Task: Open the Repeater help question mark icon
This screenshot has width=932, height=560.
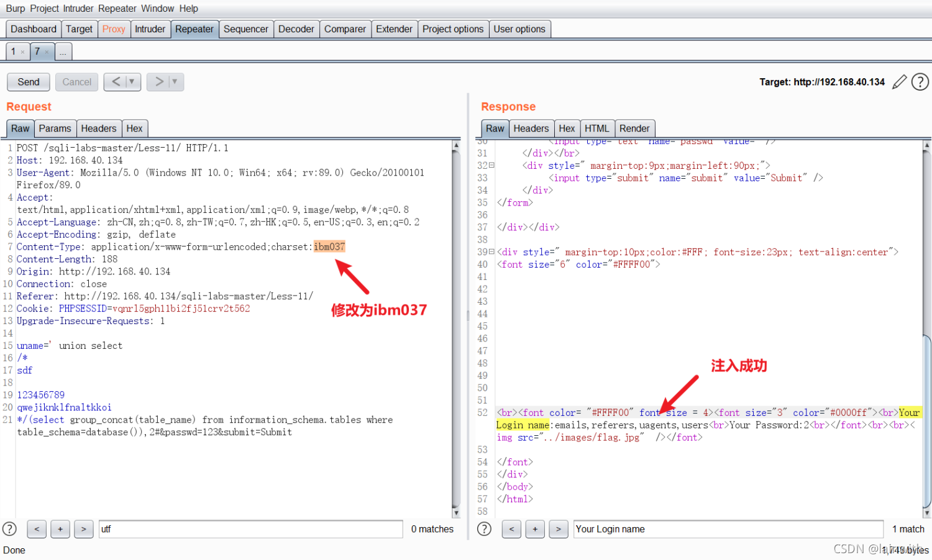Action: click(920, 82)
